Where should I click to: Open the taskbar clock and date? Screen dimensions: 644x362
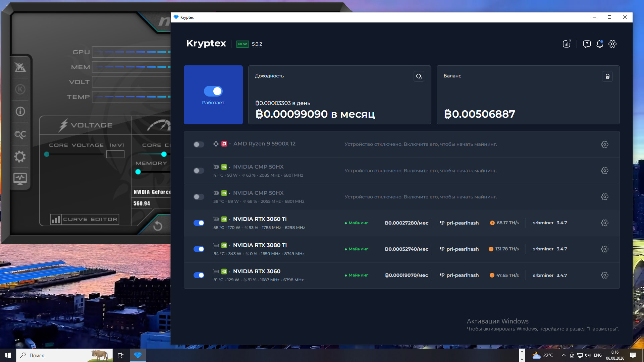point(615,355)
